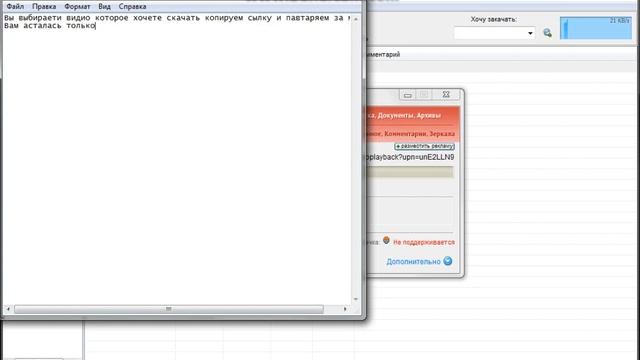Open the Вид menu in Notepad
Screen dimensions: 640x360
click(x=104, y=7)
